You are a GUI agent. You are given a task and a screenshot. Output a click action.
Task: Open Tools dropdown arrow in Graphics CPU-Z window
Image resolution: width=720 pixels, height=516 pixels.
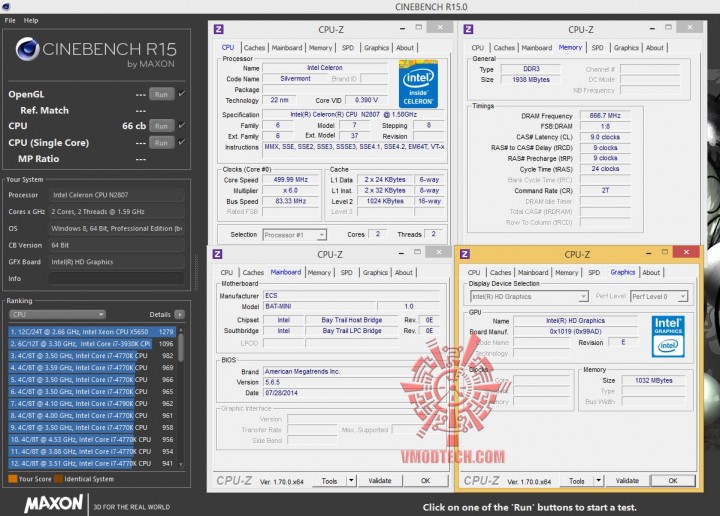(598, 481)
